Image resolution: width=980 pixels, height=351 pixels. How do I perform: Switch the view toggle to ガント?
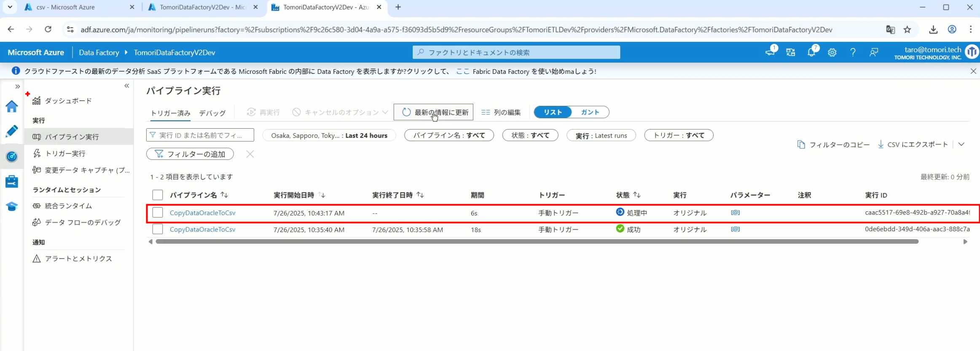(x=590, y=112)
